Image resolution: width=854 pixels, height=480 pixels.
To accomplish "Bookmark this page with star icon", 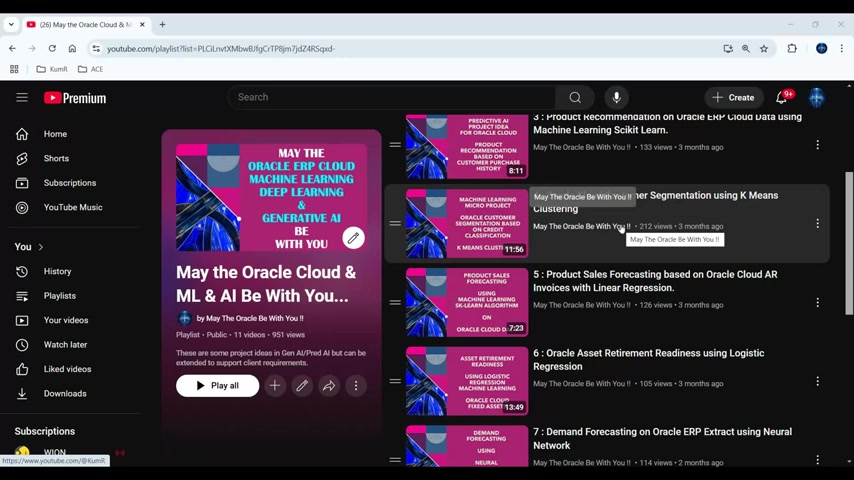I will (x=764, y=48).
